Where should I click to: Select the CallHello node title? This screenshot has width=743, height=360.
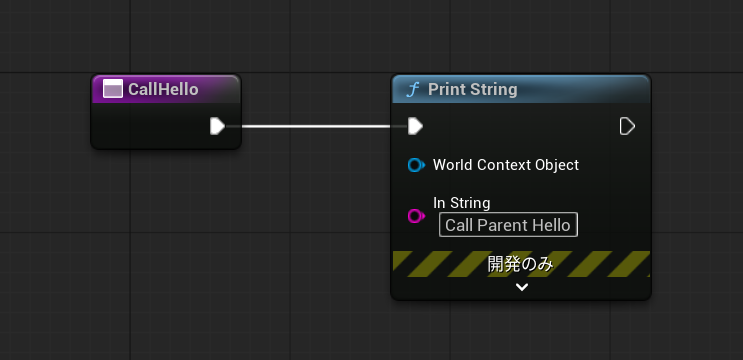[163, 89]
